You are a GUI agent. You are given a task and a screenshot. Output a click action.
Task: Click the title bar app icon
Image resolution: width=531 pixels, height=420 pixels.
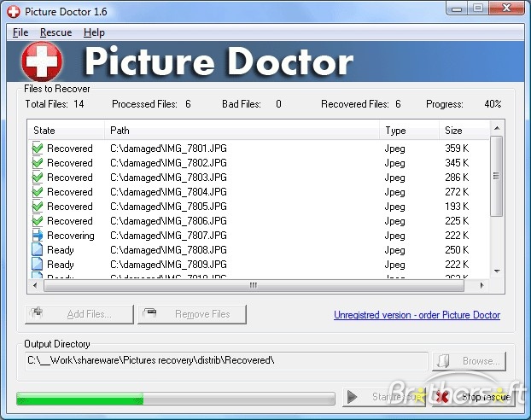click(14, 11)
